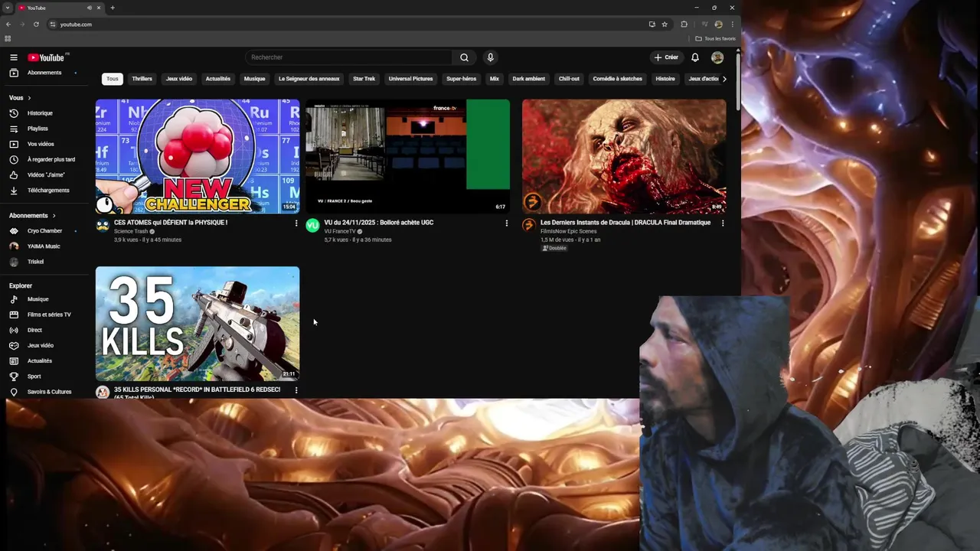Select the Super-héros filter chip
Image resolution: width=980 pixels, height=551 pixels.
pyautogui.click(x=462, y=79)
